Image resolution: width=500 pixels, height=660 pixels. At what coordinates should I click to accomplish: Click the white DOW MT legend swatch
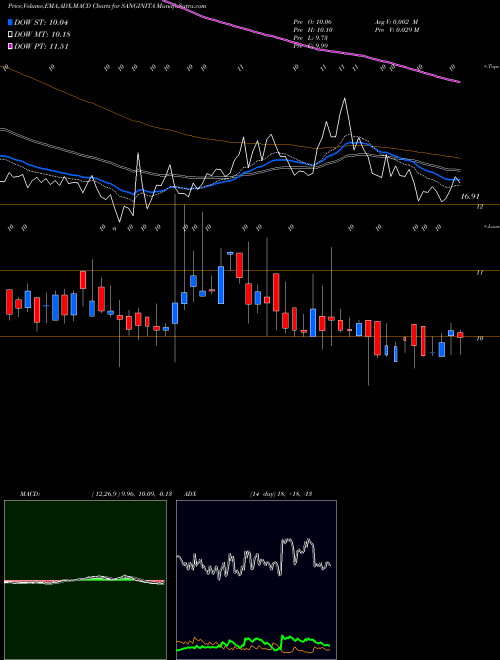pos(11,34)
